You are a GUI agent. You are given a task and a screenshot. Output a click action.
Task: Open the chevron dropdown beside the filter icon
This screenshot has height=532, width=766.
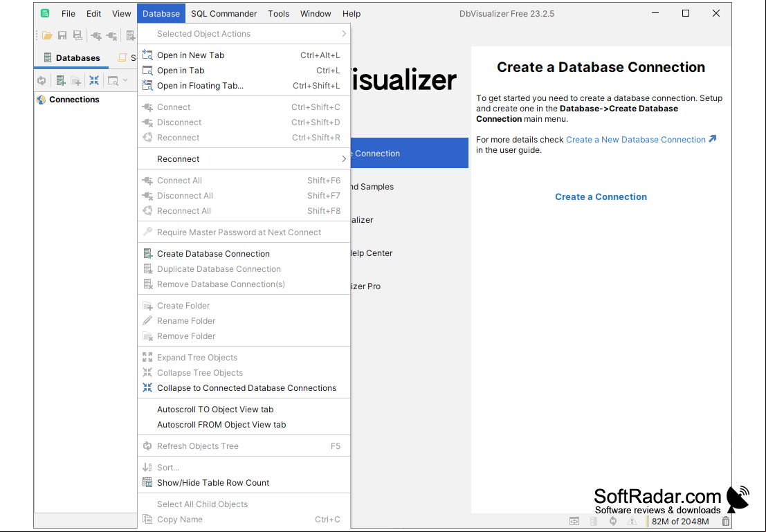pos(125,80)
